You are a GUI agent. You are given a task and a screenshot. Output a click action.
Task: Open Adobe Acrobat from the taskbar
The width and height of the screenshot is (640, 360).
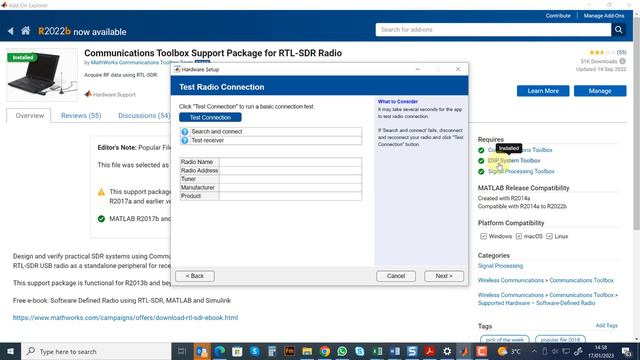pyautogui.click(x=429, y=351)
